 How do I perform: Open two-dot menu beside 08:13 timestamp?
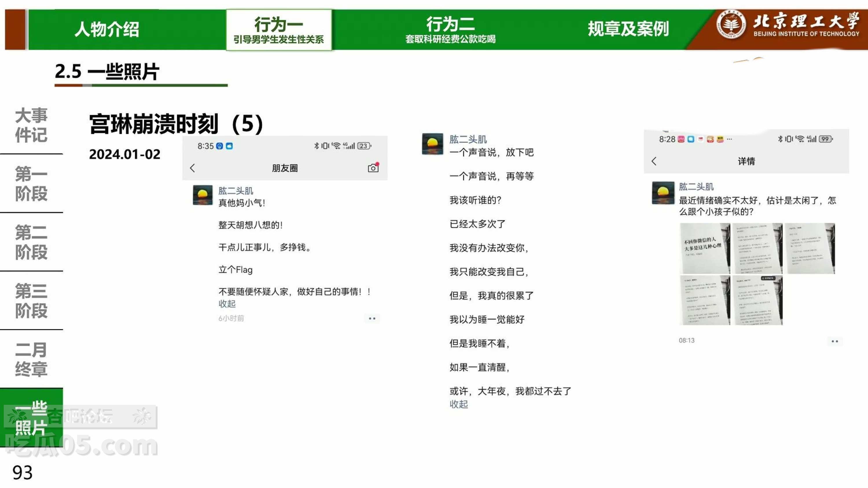834,341
